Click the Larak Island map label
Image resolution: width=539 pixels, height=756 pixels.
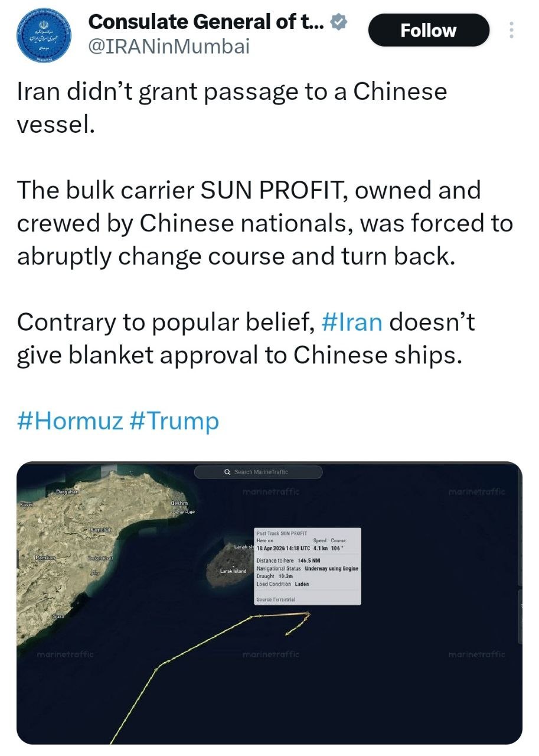[x=233, y=571]
